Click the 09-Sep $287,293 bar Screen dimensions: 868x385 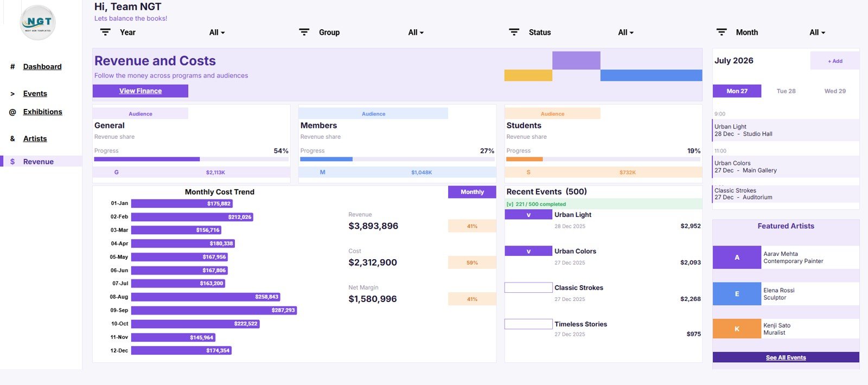pyautogui.click(x=214, y=310)
